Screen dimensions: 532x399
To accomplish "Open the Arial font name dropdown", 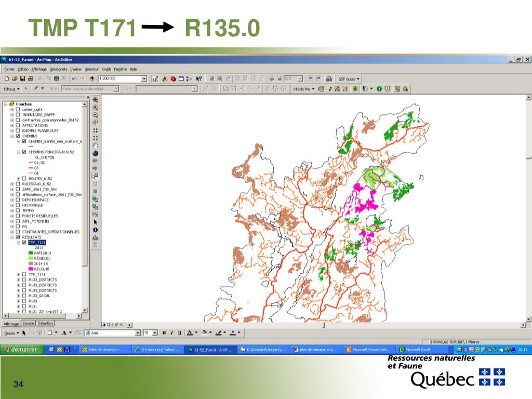I will [x=138, y=333].
